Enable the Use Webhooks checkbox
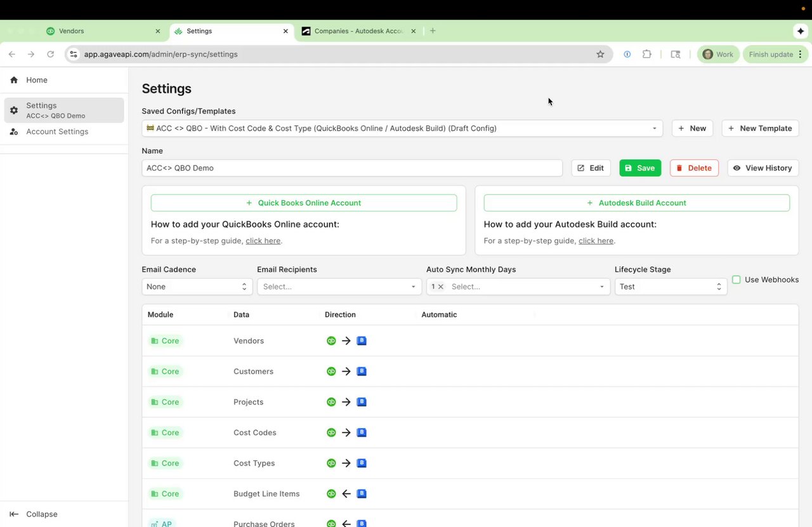 coord(737,280)
